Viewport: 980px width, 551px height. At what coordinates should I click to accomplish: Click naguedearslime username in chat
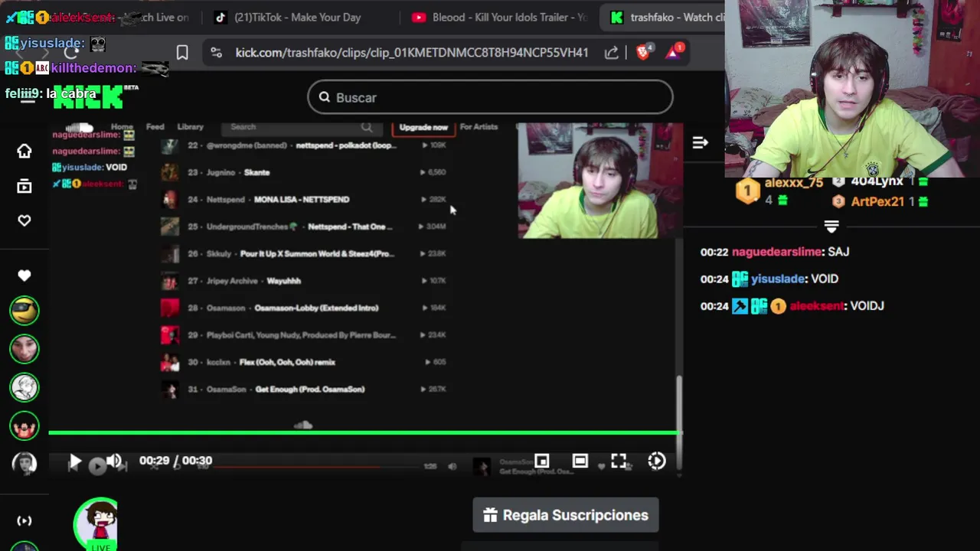click(x=778, y=252)
